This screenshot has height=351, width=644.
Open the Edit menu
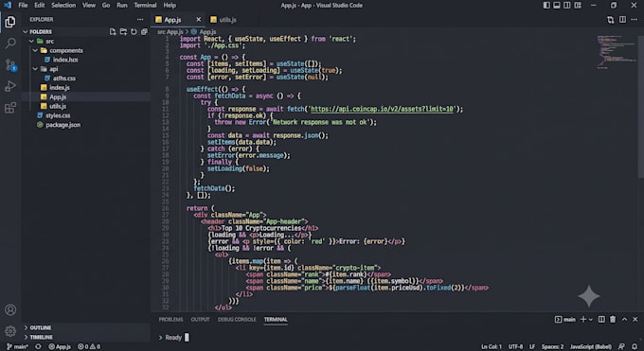click(40, 6)
